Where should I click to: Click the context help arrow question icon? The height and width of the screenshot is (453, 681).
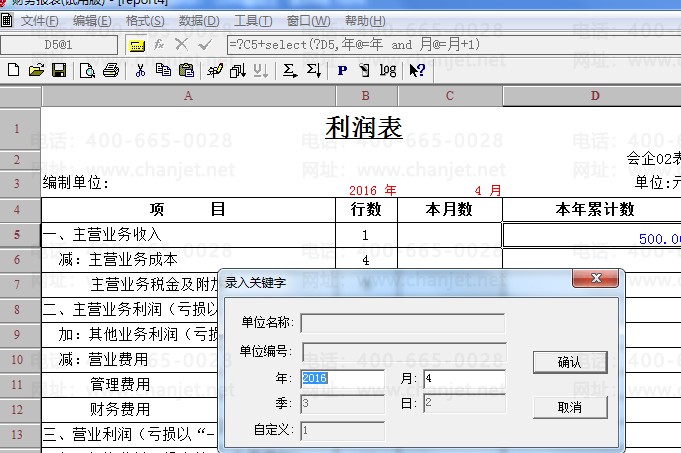coord(417,70)
